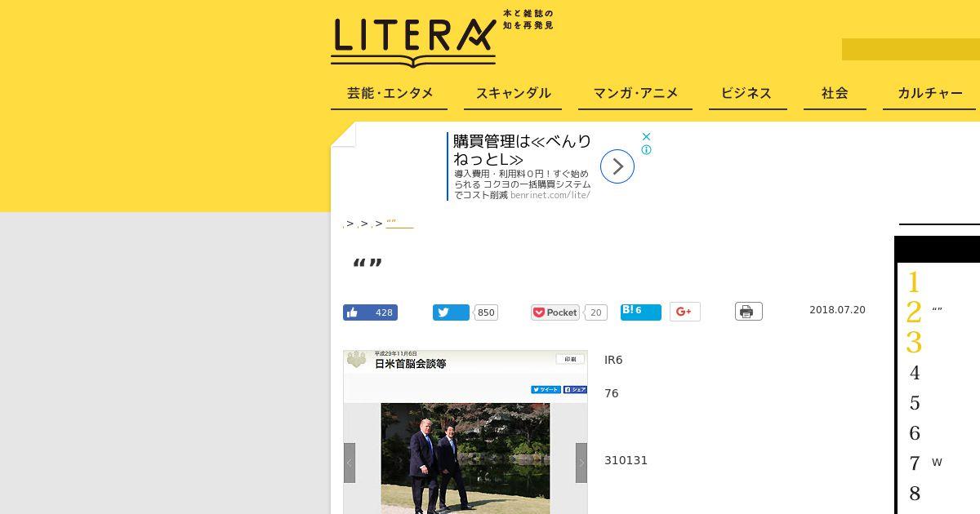Click the search box in header
The width and height of the screenshot is (980, 514).
coord(911,49)
